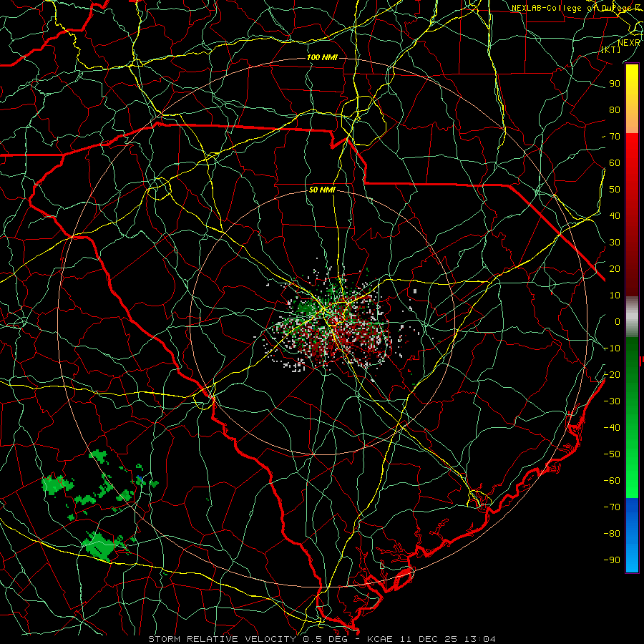Click the large green echo nearest bottom edge
Viewport: 644px width, 644px height.
coord(99,546)
